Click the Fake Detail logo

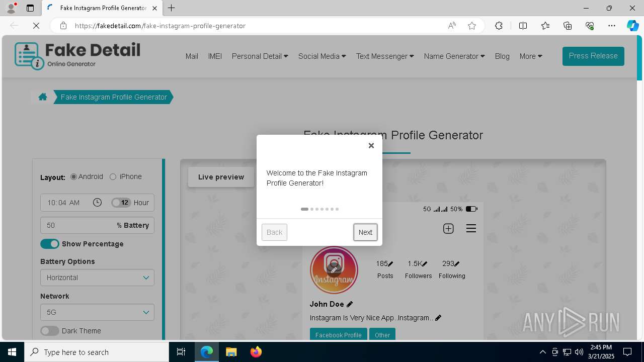(77, 56)
